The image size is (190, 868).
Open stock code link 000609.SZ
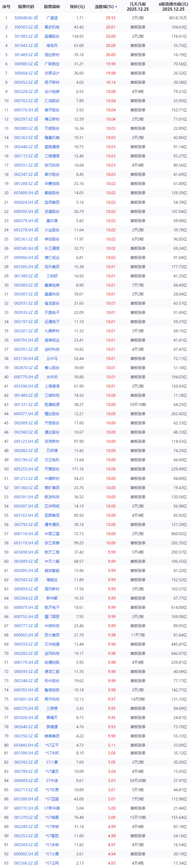[23, 780]
